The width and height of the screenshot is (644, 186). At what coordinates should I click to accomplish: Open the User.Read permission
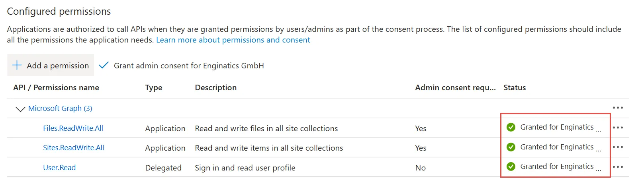tap(59, 167)
